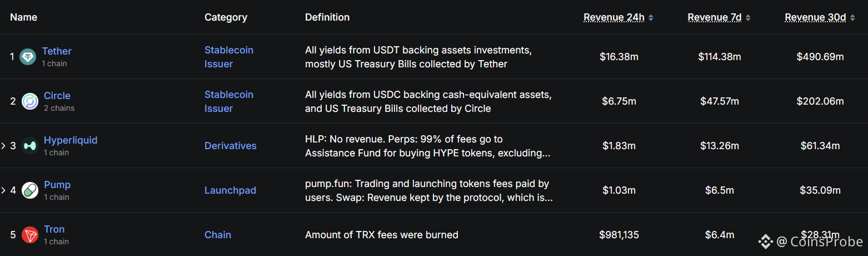Click the Circle logo icon

click(x=30, y=101)
